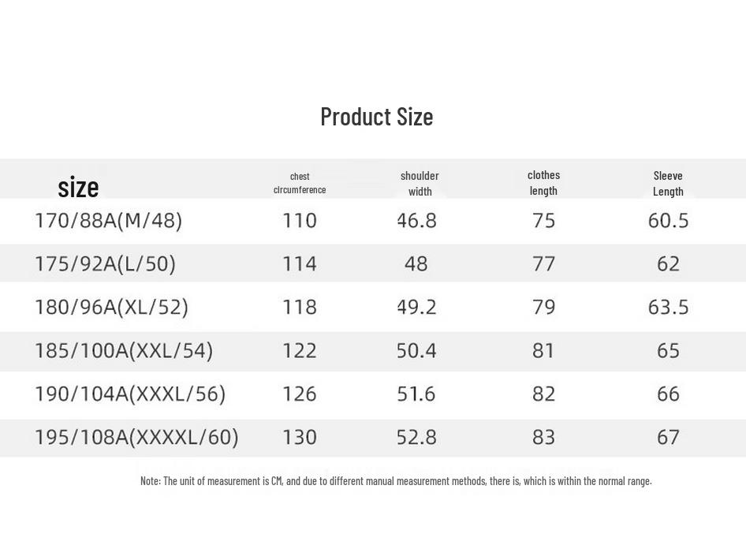Image resolution: width=746 pixels, height=560 pixels.
Task: Click clothes length value 79
Action: (x=543, y=307)
